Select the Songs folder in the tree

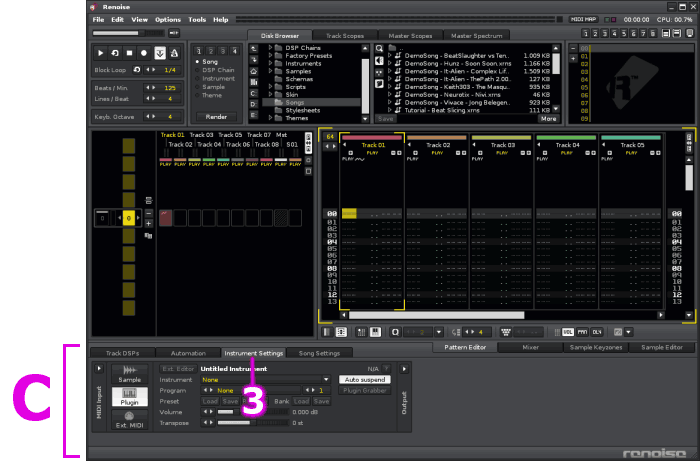(311, 102)
